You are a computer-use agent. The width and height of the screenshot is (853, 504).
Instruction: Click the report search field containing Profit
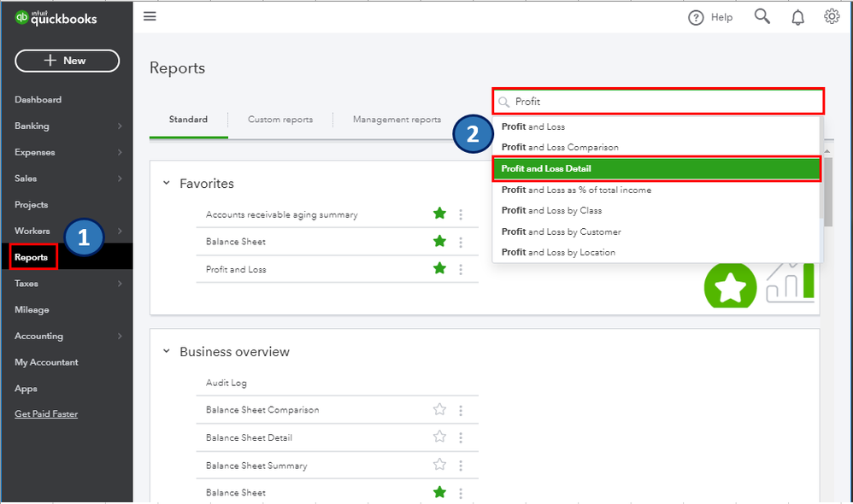662,102
